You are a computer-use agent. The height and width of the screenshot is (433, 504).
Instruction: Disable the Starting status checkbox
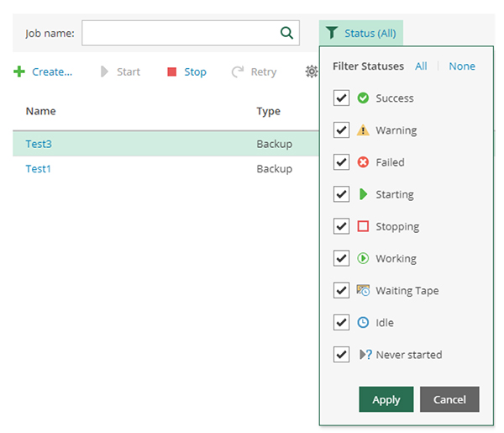(341, 194)
